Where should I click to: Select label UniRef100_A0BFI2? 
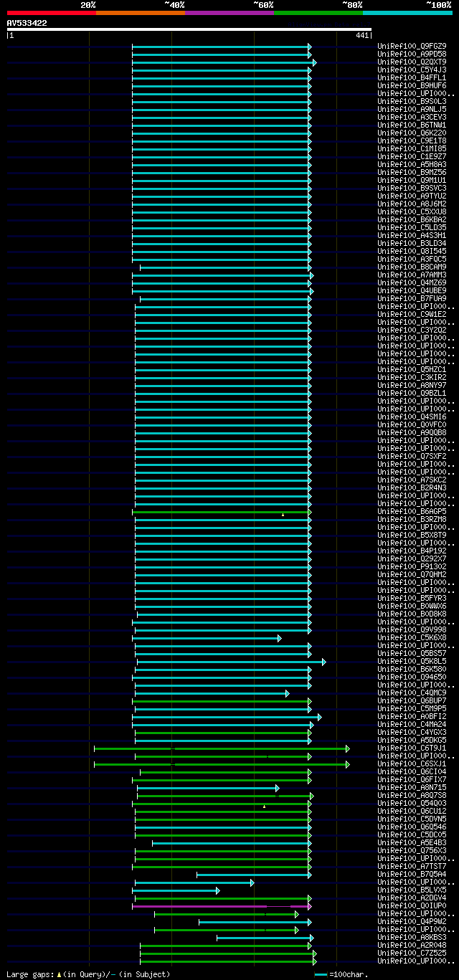[412, 716]
